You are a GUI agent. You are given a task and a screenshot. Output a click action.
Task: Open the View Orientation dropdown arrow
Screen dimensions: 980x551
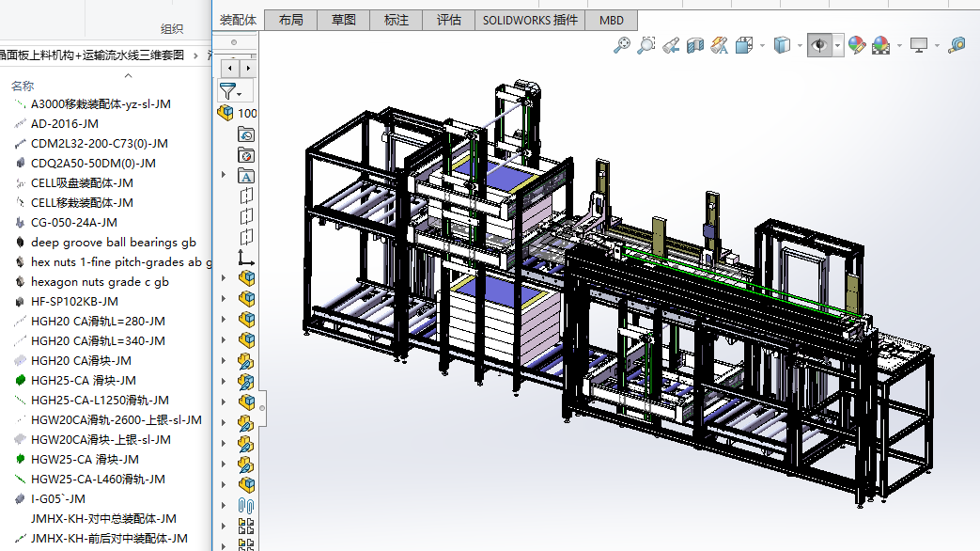click(x=762, y=45)
